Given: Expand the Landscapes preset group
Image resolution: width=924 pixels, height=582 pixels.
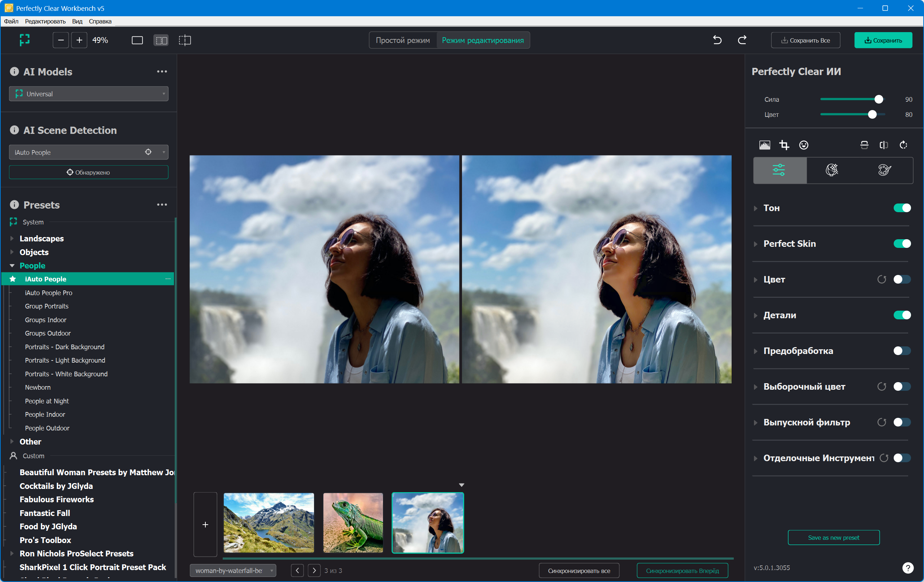Looking at the screenshot, I should 12,238.
